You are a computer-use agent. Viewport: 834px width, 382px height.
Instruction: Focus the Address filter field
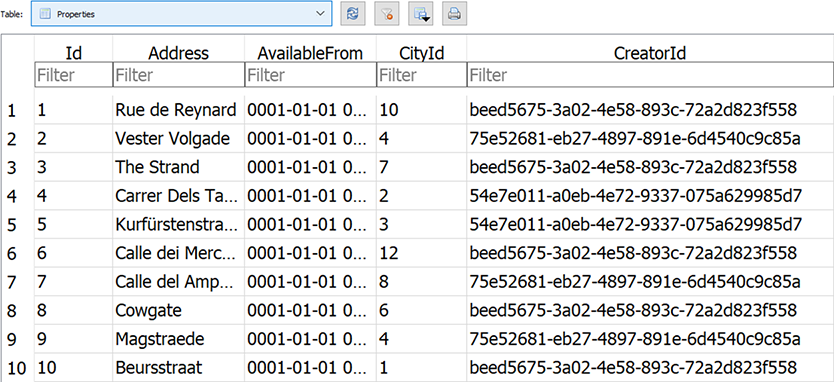click(x=179, y=75)
